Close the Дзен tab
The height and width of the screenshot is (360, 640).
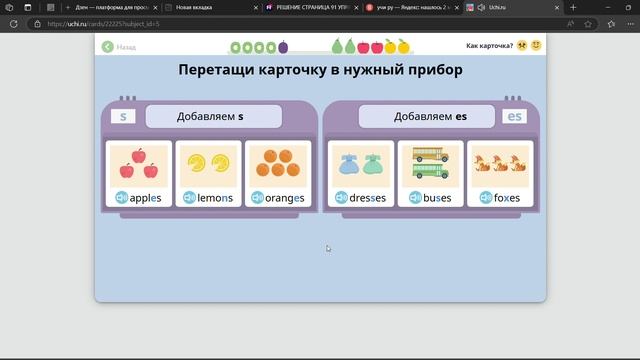[x=155, y=7]
